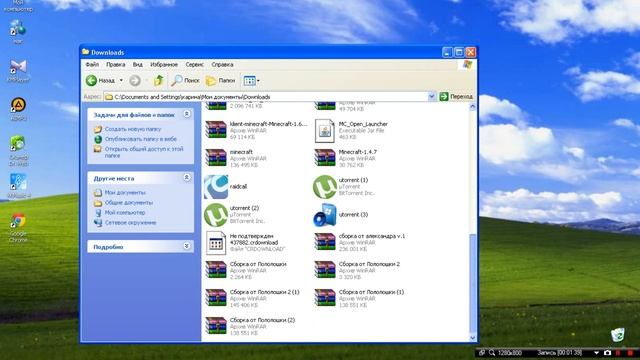Open the Справка menu
Image resolution: width=640 pixels, height=360 pixels.
222,64
